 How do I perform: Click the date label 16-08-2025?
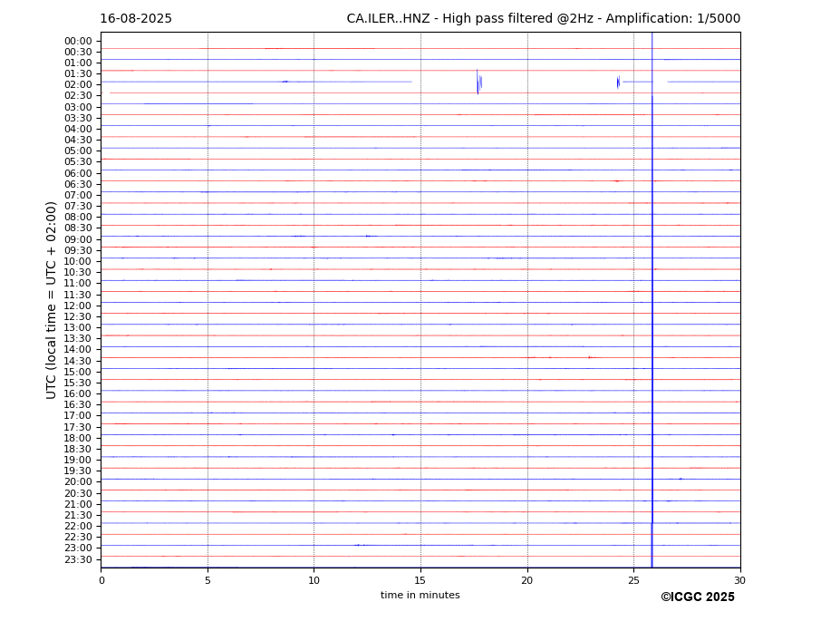tap(136, 19)
